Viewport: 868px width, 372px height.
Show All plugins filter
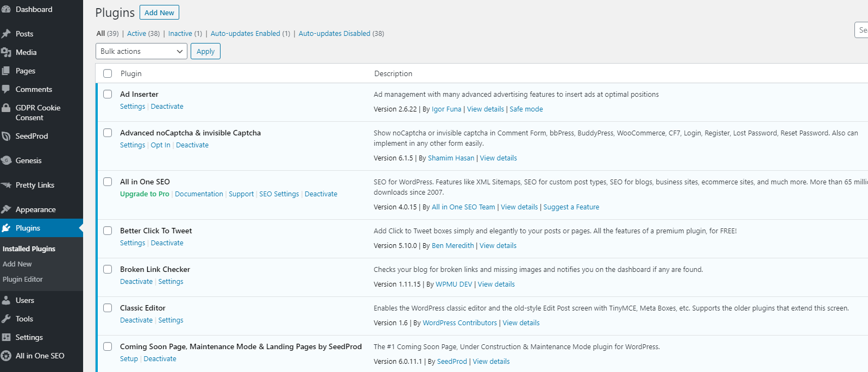coord(108,33)
